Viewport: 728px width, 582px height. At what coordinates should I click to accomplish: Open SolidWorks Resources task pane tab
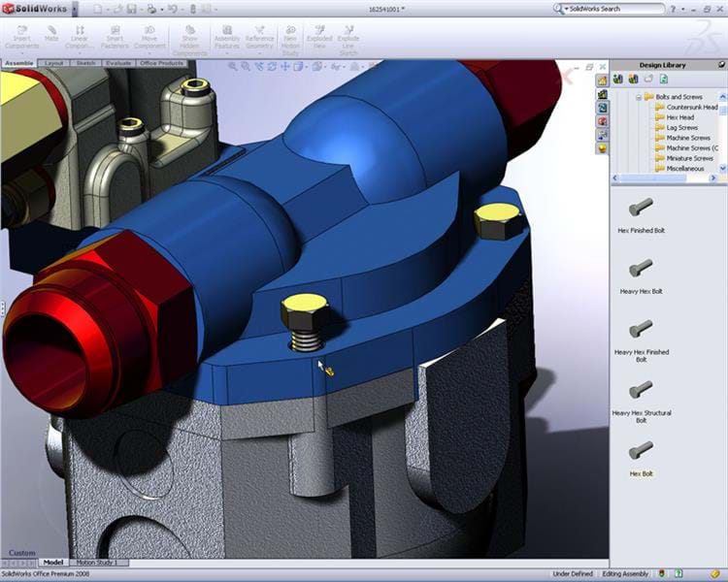602,81
